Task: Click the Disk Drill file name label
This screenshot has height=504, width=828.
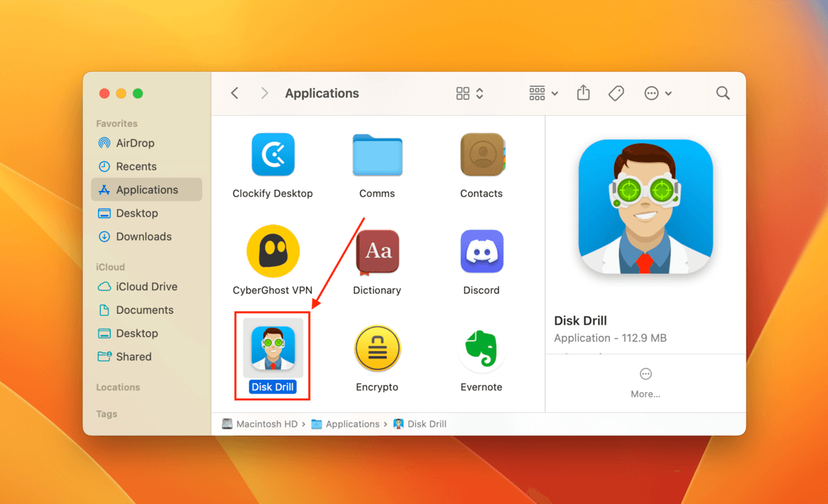Action: tap(273, 387)
